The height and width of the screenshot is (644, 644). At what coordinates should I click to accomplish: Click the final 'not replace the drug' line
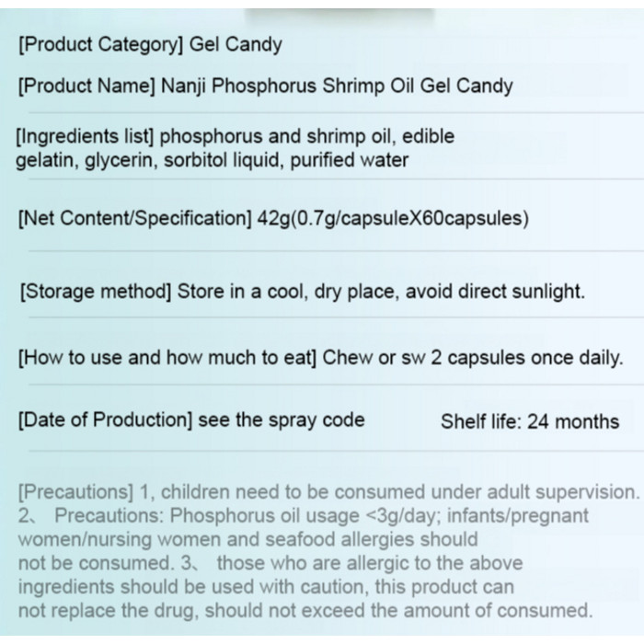click(305, 610)
